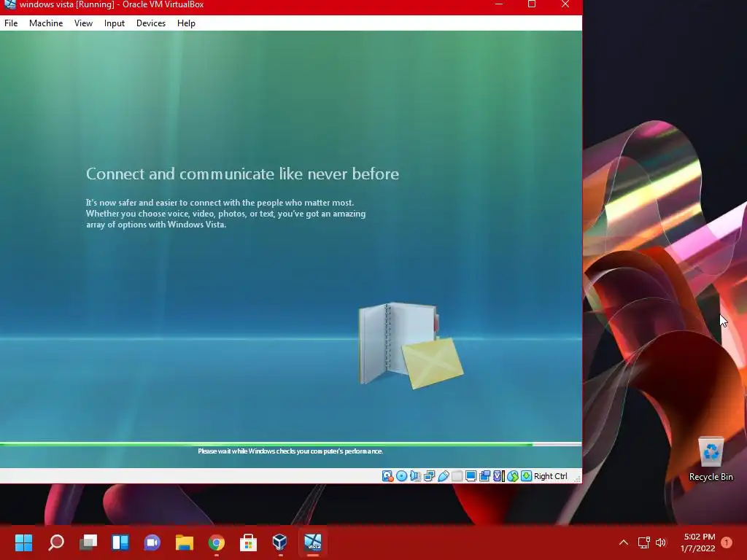This screenshot has width=747, height=560.
Task: Open Task View from the taskbar
Action: (88, 542)
